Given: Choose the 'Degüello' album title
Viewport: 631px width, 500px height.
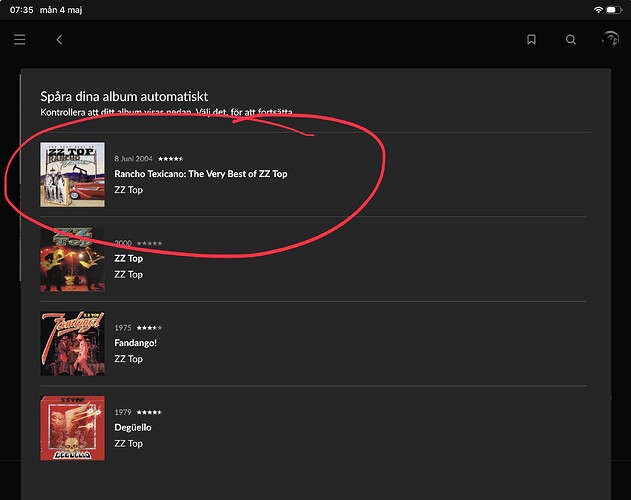Looking at the screenshot, I should 133,428.
